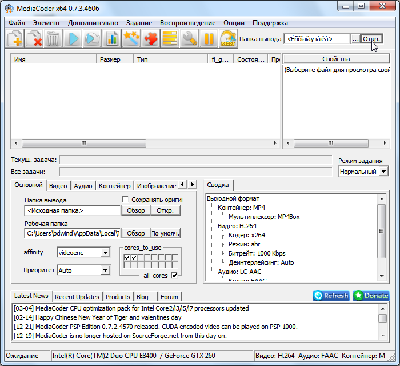Select 'Деинтерлейсинг: Auto' in summary tree

[261, 263]
